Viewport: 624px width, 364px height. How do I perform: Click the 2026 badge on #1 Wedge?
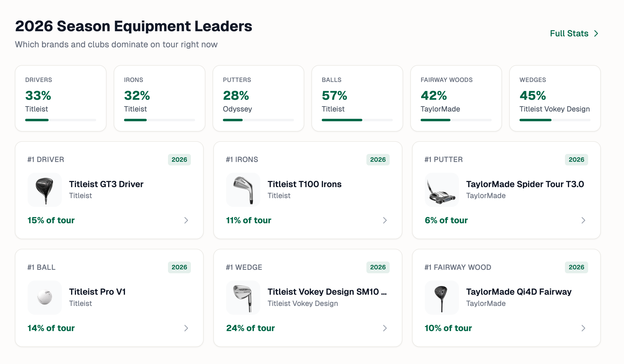pyautogui.click(x=378, y=267)
